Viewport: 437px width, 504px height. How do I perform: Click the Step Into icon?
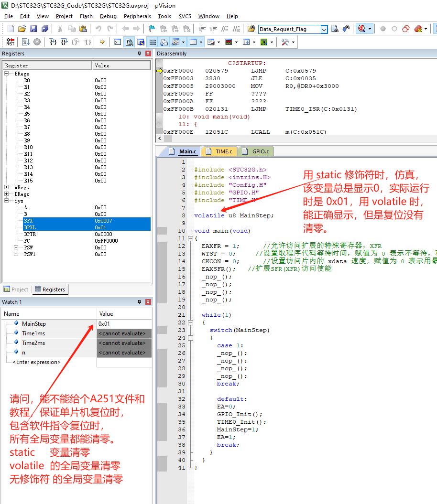pos(53,42)
